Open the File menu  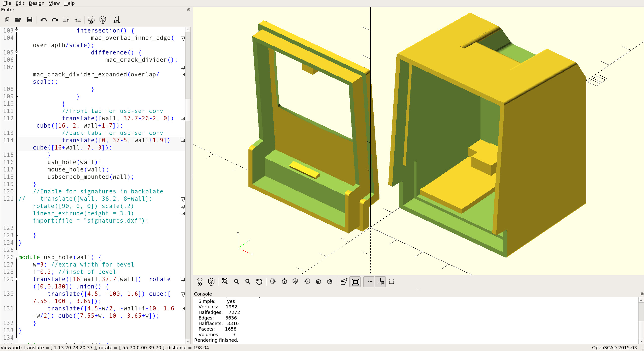7,3
